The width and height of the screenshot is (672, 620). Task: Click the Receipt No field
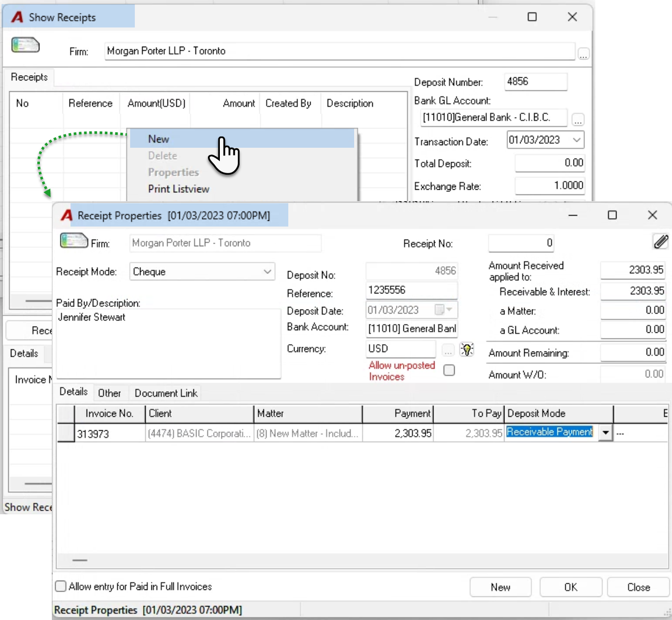[x=521, y=243]
